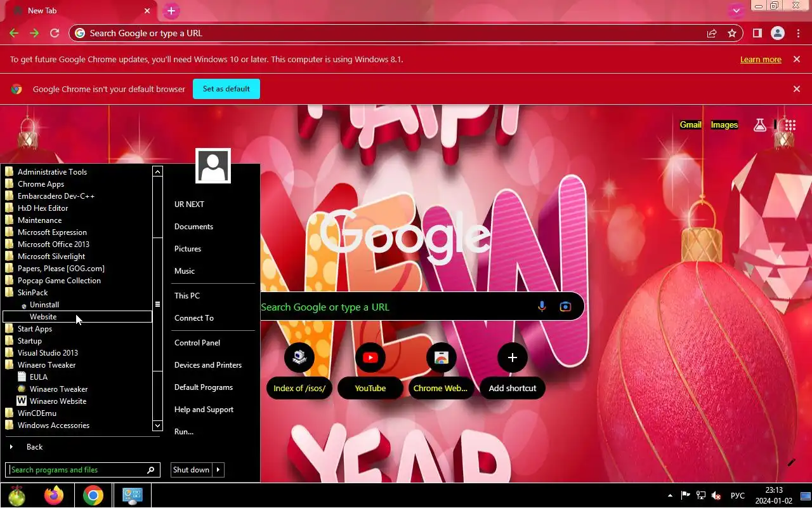This screenshot has width=812, height=508.
Task: Open the Gmail link
Action: [x=690, y=125]
